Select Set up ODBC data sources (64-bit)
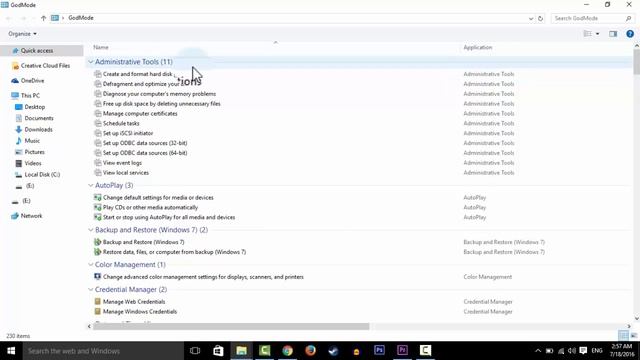The width and height of the screenshot is (640, 360). click(145, 153)
